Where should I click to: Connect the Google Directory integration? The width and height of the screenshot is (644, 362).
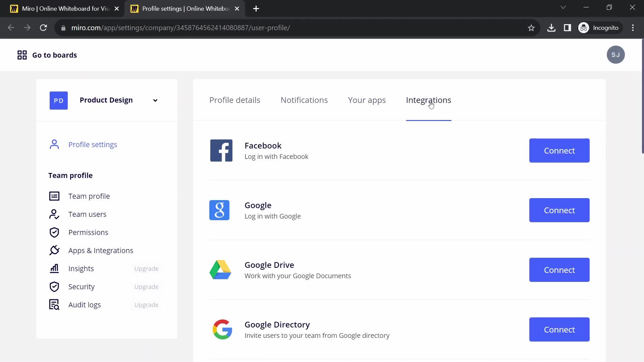(x=559, y=329)
